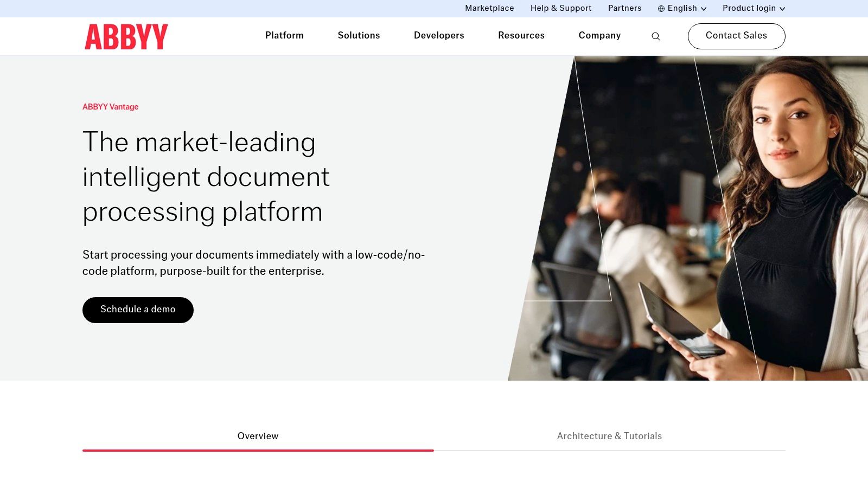Go to the Marketplace link
This screenshot has height=488, width=868.
click(x=489, y=8)
